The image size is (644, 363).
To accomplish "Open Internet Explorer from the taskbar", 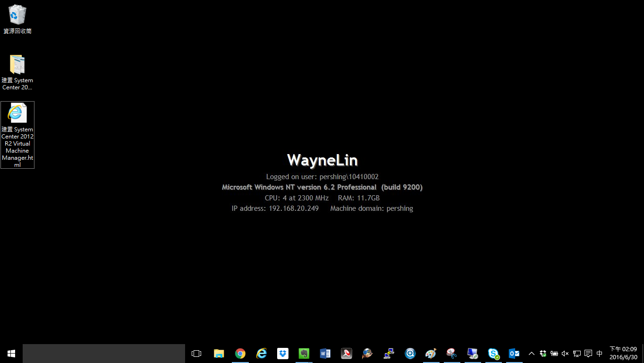I will [x=262, y=354].
